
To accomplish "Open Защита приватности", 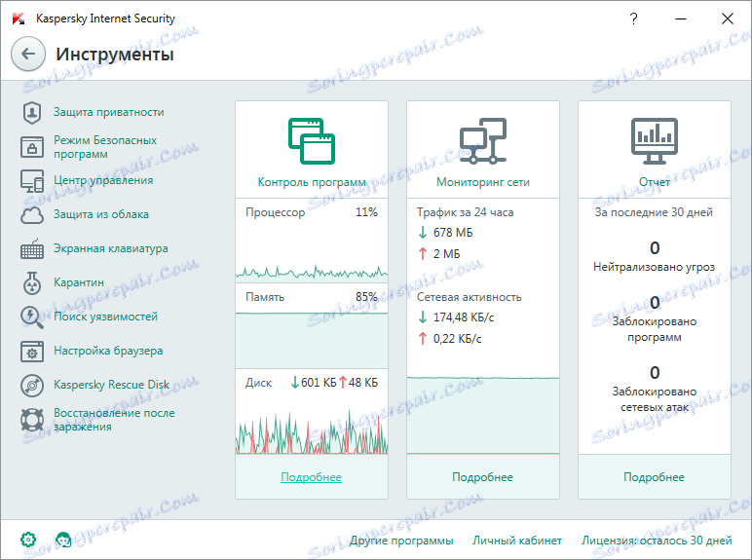I will coord(108,112).
